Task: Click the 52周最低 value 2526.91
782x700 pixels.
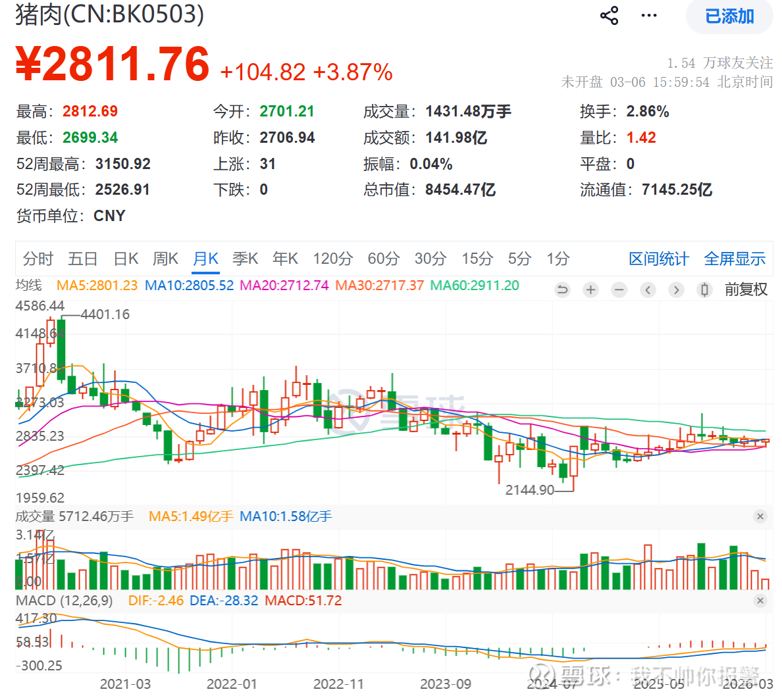Action: click(122, 190)
